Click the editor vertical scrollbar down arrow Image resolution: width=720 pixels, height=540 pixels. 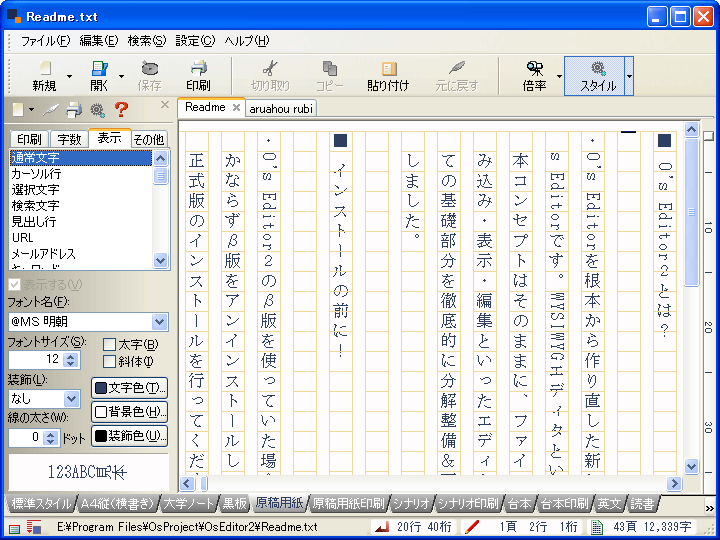[692, 467]
